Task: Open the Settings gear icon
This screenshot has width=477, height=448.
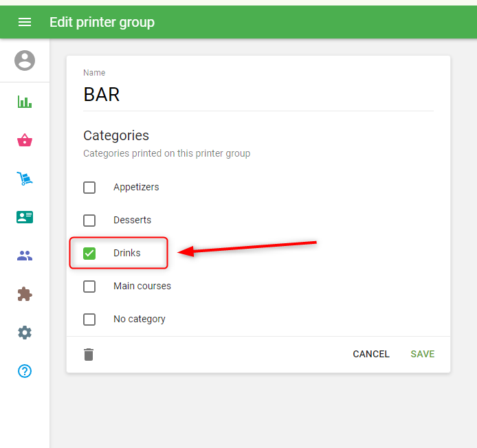Action: coord(25,333)
